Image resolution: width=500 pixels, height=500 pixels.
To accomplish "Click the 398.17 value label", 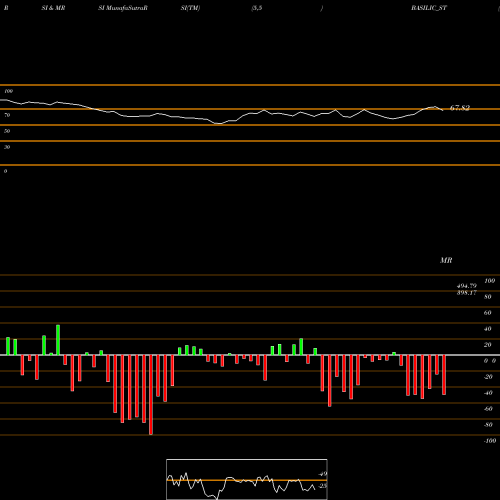I will point(467,293).
